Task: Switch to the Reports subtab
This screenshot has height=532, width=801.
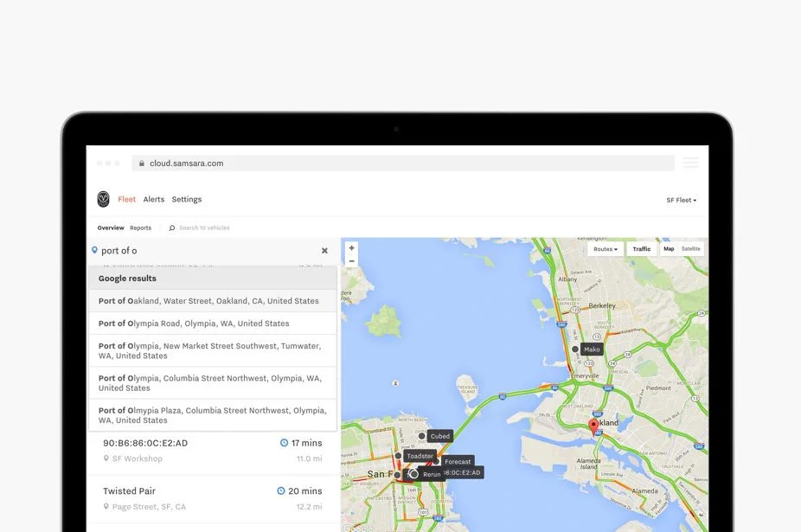Action: pyautogui.click(x=140, y=228)
